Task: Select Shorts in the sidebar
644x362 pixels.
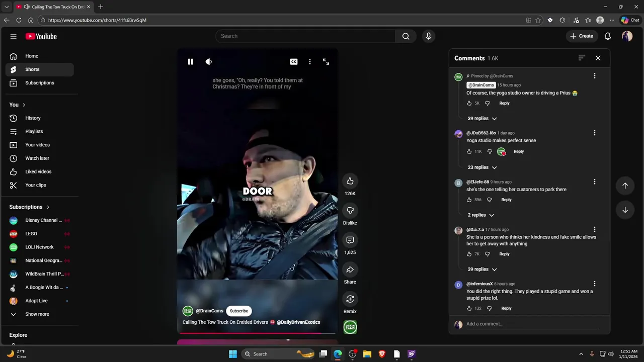Action: pos(40,69)
